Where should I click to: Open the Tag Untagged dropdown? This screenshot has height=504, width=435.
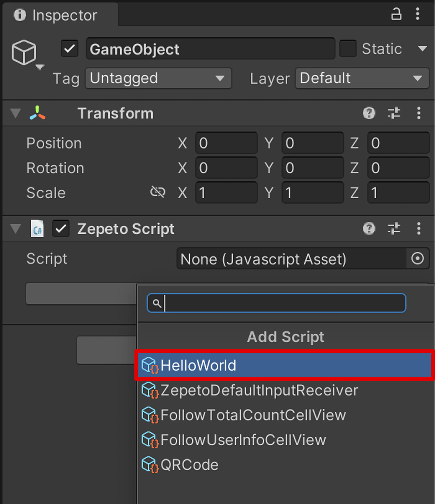click(x=158, y=78)
